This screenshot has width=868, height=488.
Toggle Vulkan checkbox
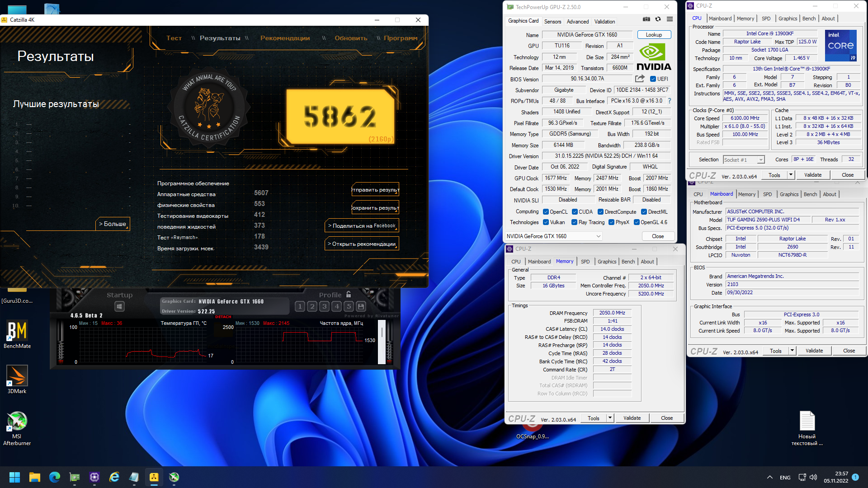point(546,222)
